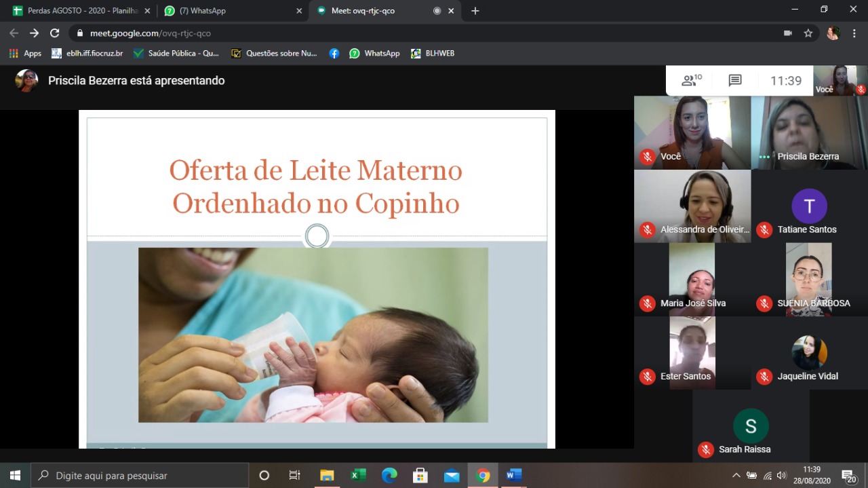Open Task View on the taskbar
868x488 pixels.
[294, 475]
